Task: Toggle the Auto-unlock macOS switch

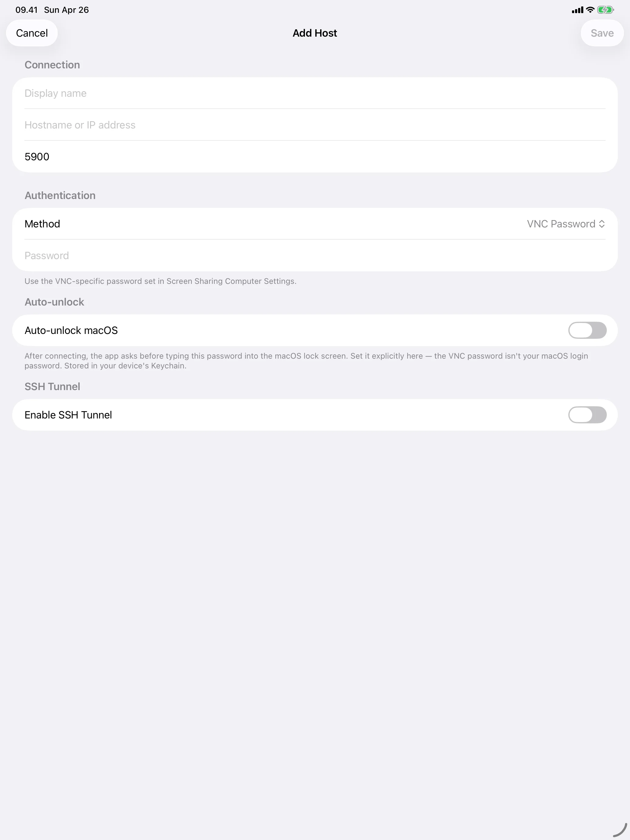Action: [587, 330]
